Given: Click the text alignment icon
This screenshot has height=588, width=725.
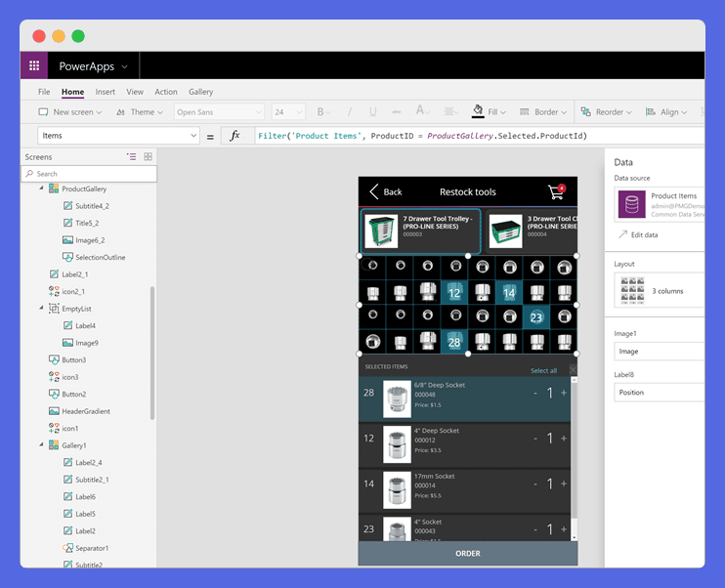Looking at the screenshot, I should pos(448,112).
